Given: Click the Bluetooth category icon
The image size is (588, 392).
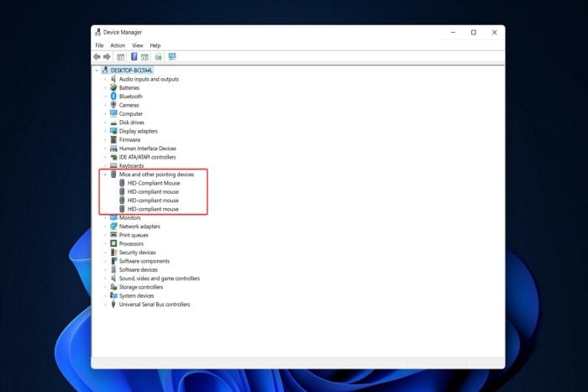Looking at the screenshot, I should click(113, 96).
